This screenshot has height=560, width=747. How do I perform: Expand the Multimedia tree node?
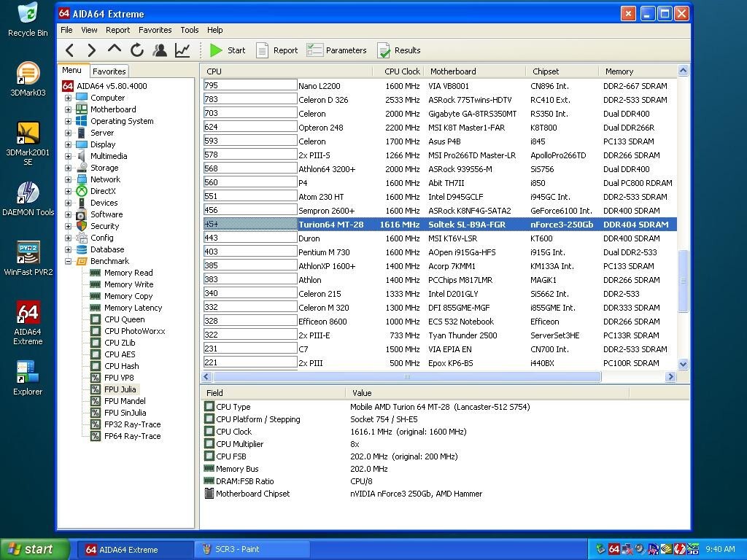pyautogui.click(x=68, y=156)
